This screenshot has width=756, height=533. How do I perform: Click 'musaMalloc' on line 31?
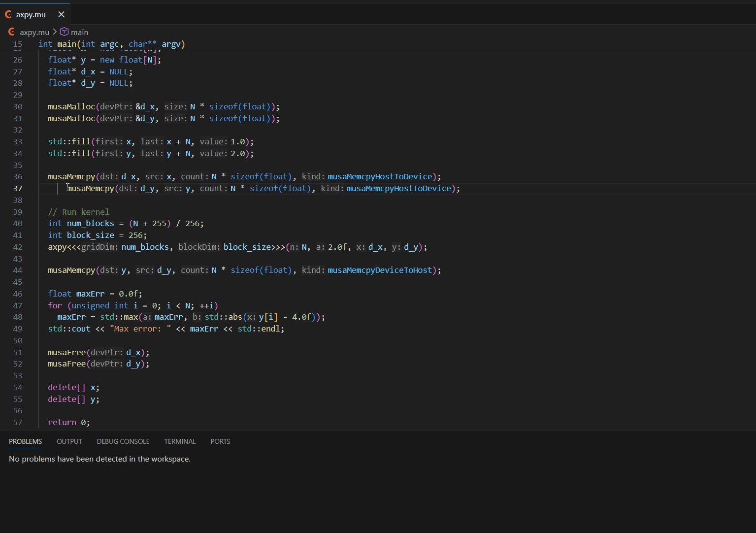coord(71,118)
